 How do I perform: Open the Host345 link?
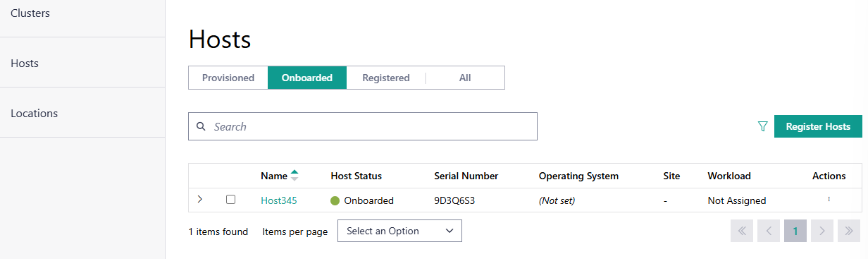[x=279, y=200]
